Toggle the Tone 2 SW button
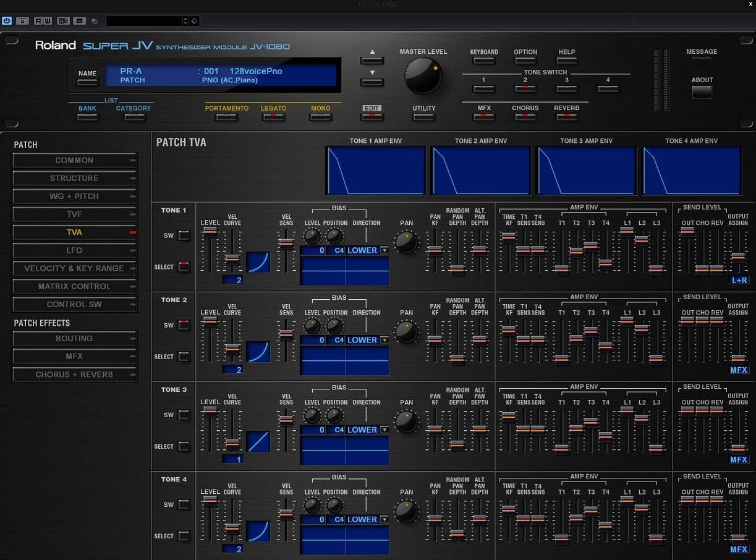 [x=184, y=325]
